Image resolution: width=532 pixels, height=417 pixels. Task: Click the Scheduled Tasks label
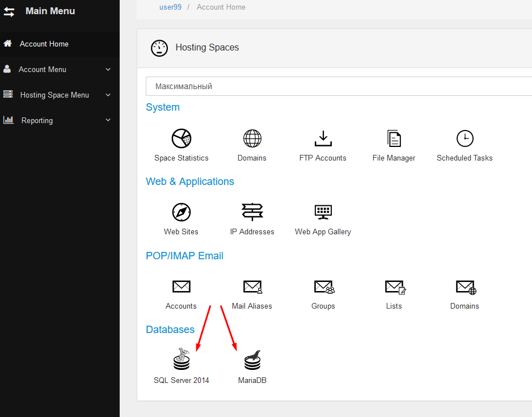tap(465, 158)
